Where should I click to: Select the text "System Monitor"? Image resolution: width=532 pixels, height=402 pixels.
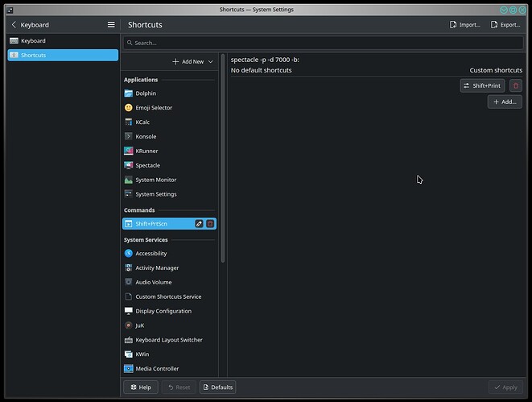(x=156, y=180)
